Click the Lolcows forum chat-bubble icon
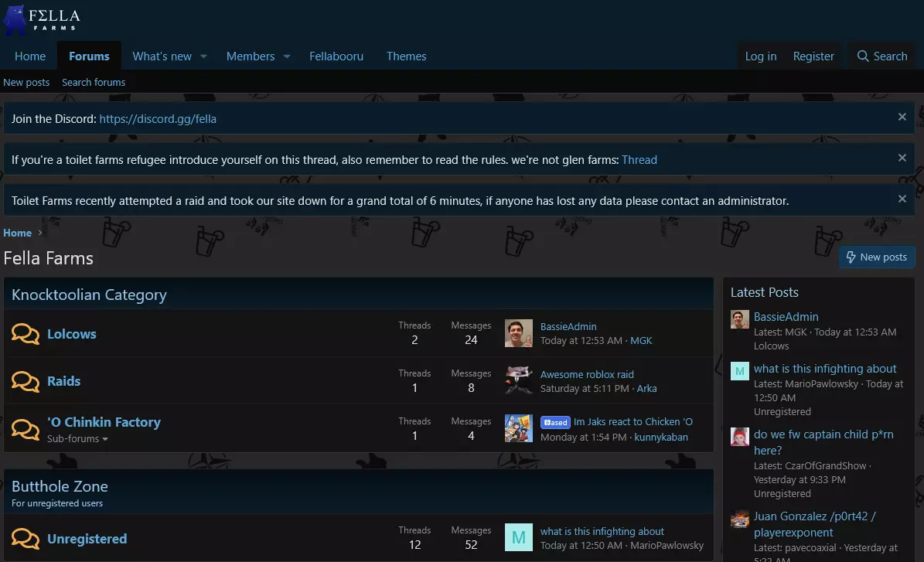 26,333
